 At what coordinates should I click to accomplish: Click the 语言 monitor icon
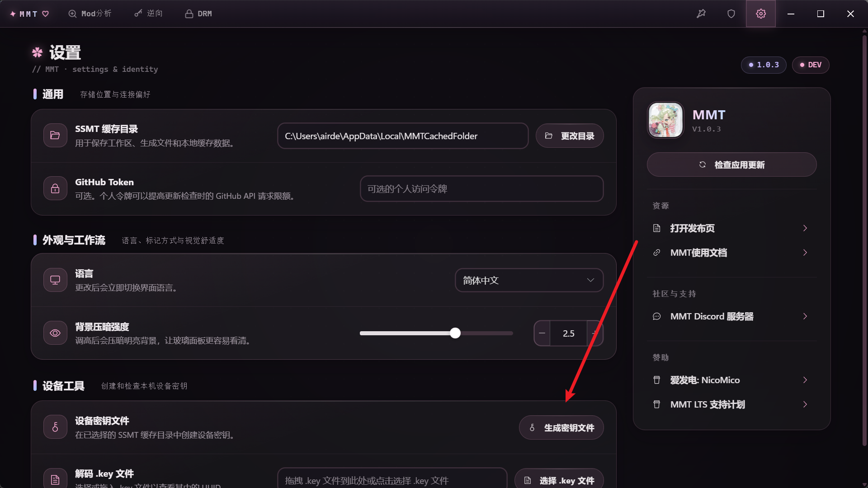click(55, 280)
